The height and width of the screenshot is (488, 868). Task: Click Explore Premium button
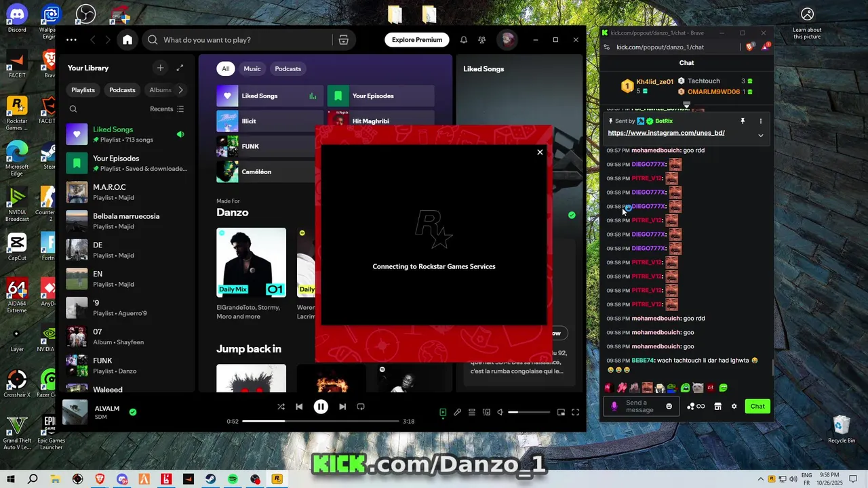[x=417, y=40]
